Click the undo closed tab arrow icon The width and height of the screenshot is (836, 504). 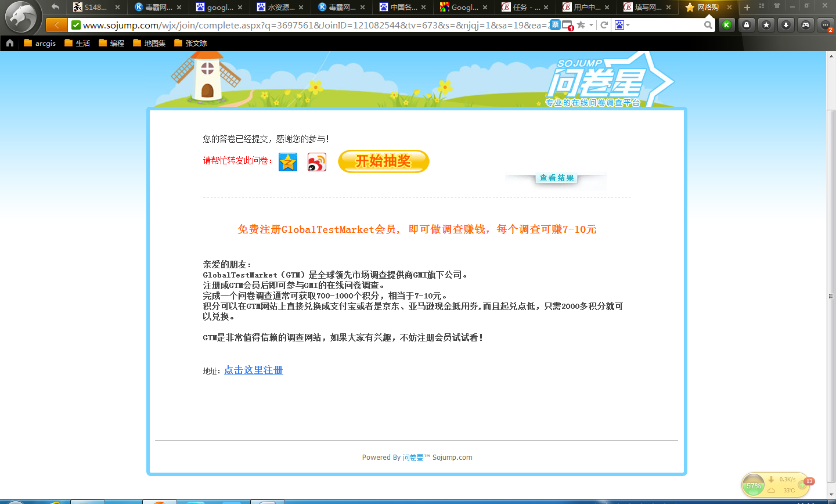55,7
